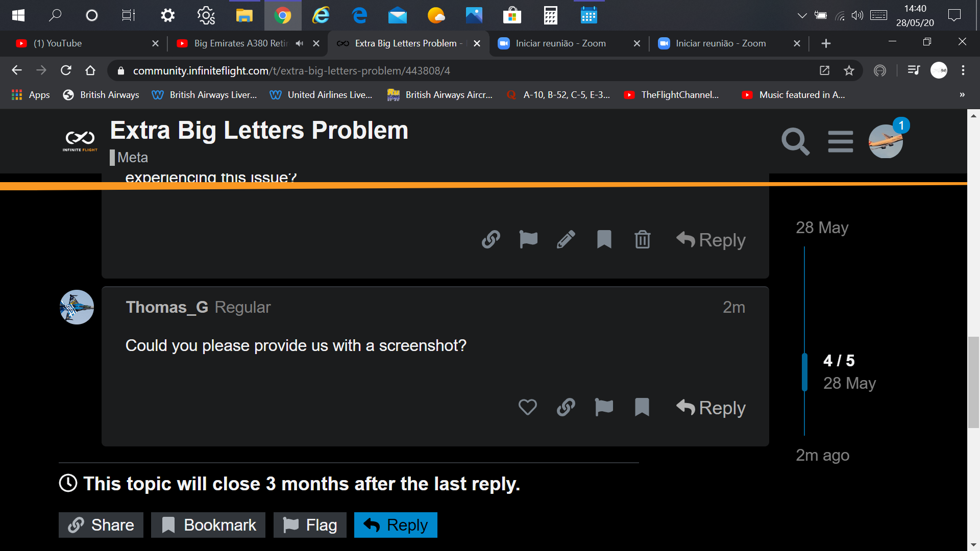
Task: Flag Thomas_G's post
Action: [x=604, y=407]
